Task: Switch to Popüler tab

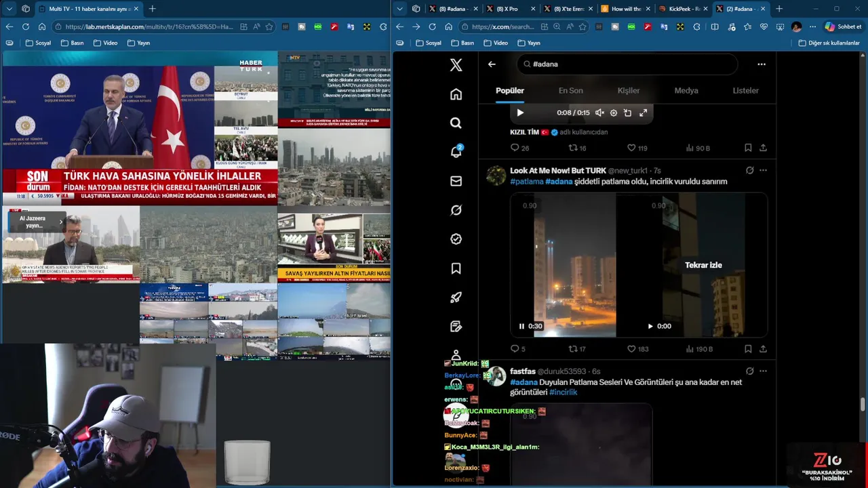Action: (510, 91)
